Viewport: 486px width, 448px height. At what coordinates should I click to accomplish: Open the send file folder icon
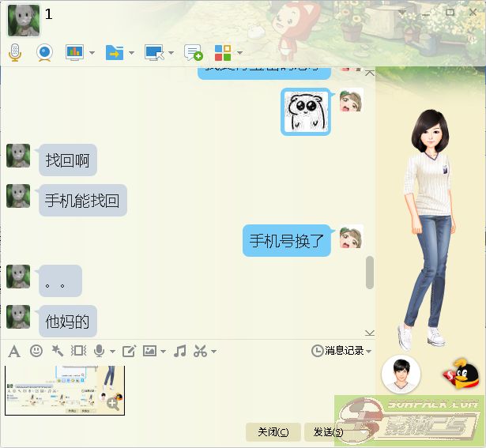(x=115, y=53)
